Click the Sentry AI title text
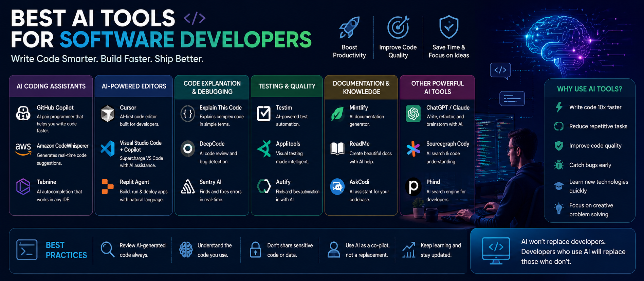 [x=210, y=182]
